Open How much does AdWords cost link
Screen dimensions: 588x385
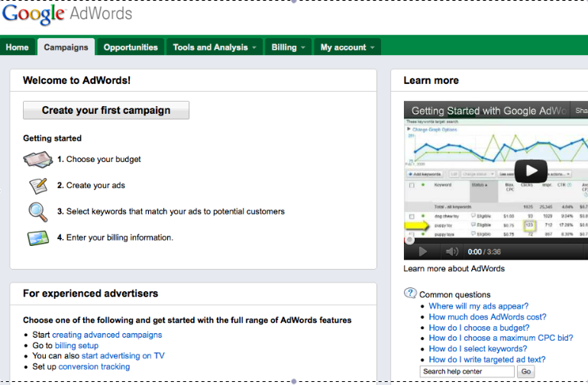(x=487, y=317)
